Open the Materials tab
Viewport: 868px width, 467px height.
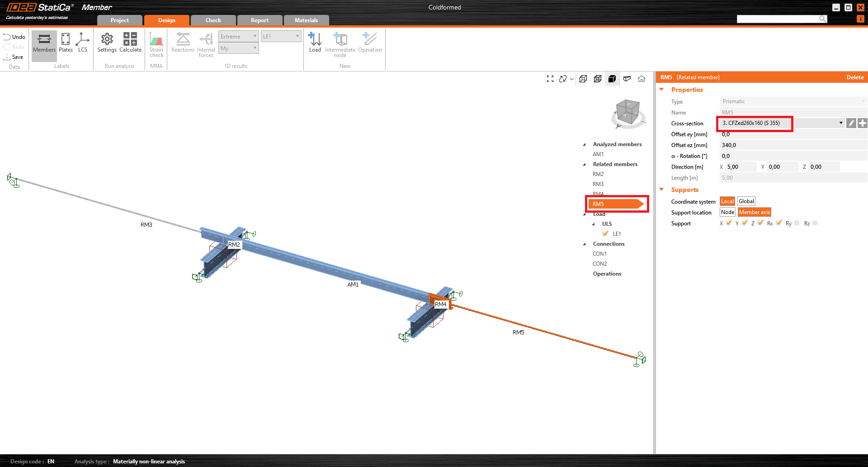pos(306,20)
